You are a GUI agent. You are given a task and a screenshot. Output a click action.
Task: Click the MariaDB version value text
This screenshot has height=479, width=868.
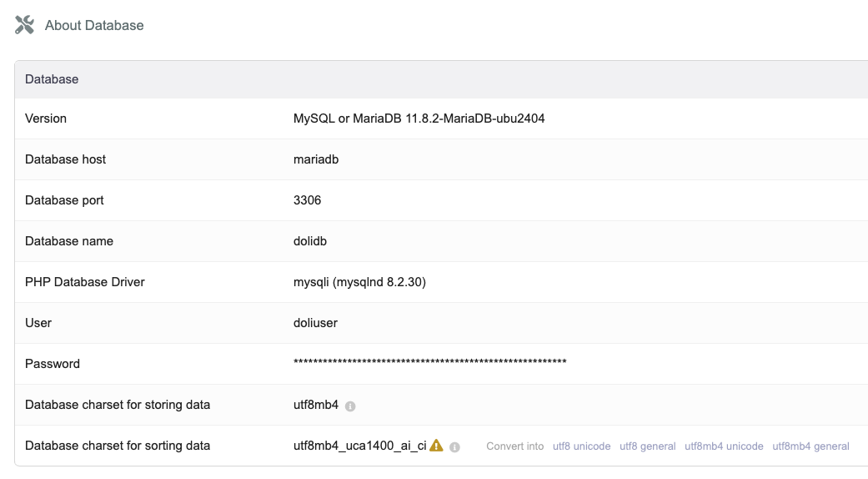(x=419, y=118)
